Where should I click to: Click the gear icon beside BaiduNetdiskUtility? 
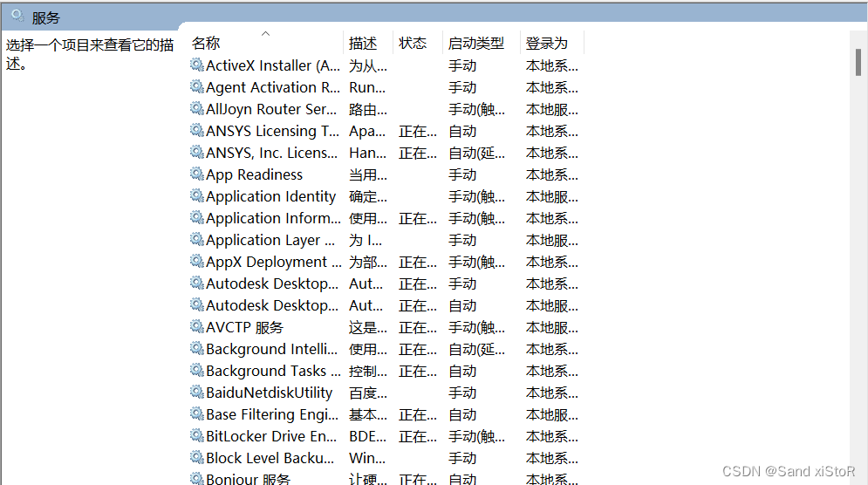coord(197,392)
